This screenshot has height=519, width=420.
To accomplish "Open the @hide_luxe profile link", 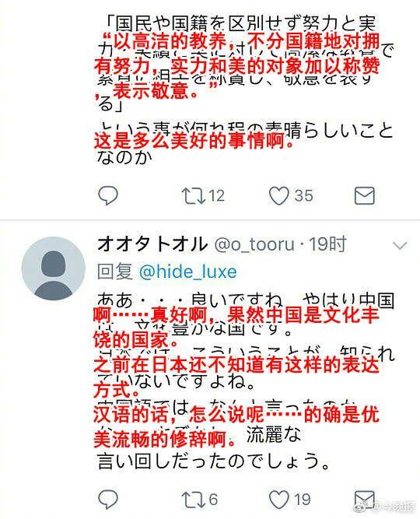I will point(188,272).
